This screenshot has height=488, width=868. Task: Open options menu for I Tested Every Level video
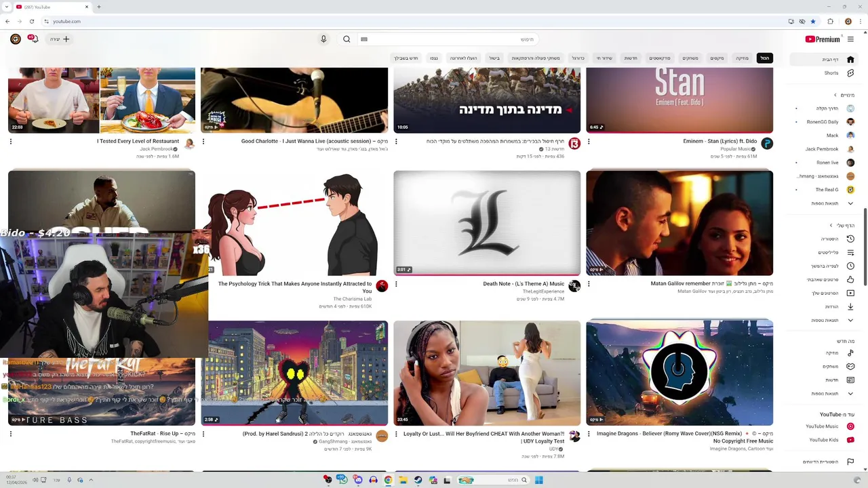point(11,142)
